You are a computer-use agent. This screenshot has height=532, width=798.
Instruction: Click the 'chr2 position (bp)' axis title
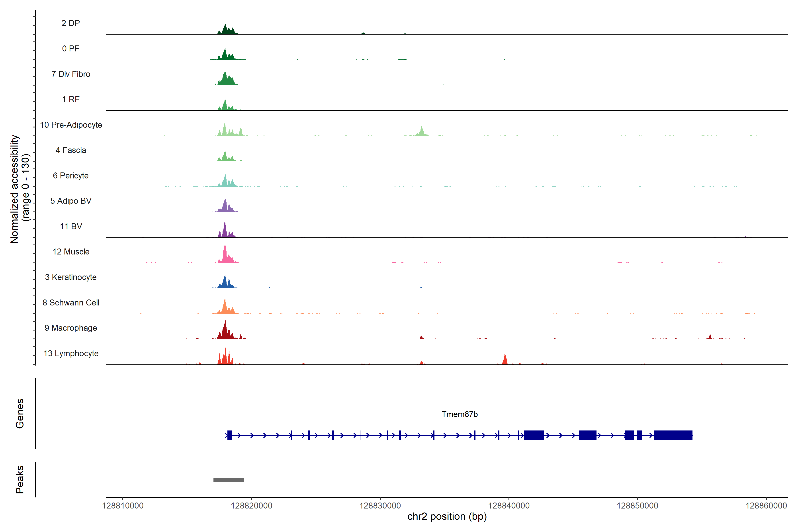[447, 517]
